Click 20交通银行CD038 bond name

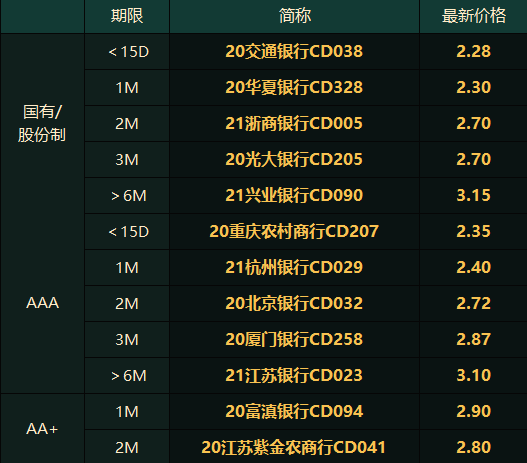294,52
